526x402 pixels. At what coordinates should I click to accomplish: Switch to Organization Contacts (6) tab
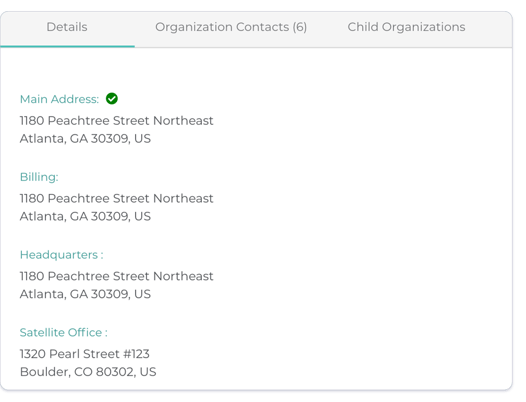point(231,27)
